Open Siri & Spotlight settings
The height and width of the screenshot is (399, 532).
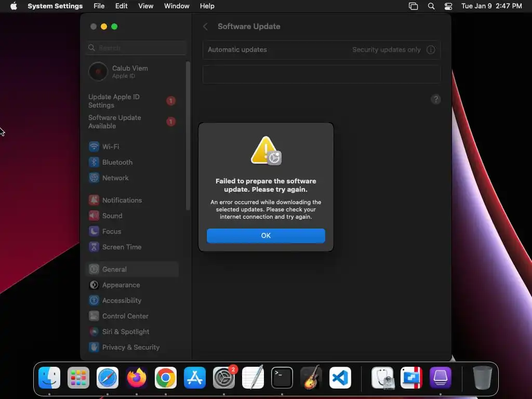click(132, 332)
